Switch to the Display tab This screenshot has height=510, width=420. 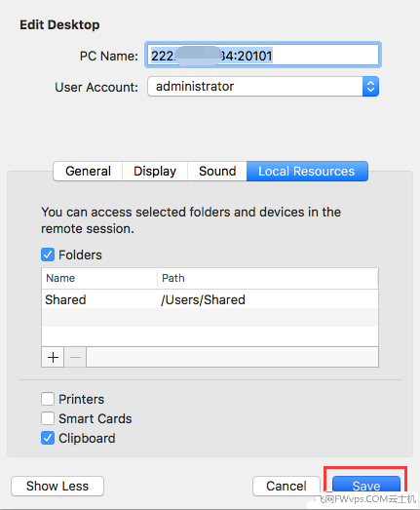[x=155, y=171]
